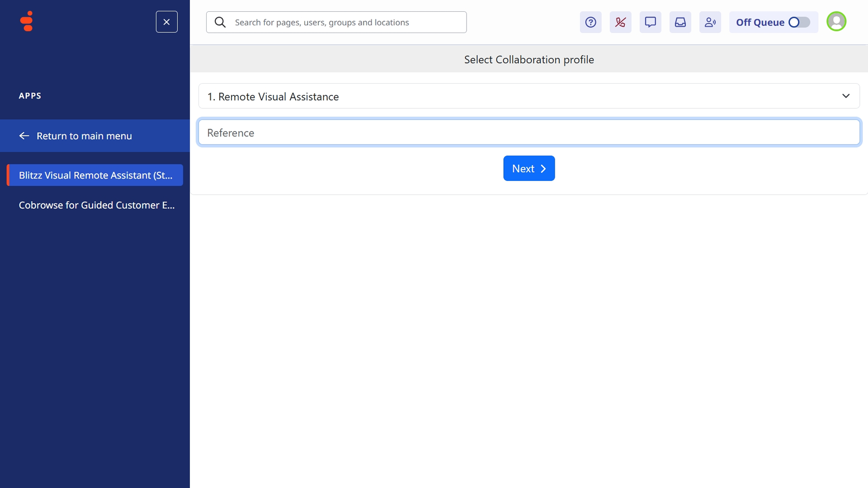The width and height of the screenshot is (868, 488).
Task: Toggle the Off Queue switch
Action: coord(799,22)
